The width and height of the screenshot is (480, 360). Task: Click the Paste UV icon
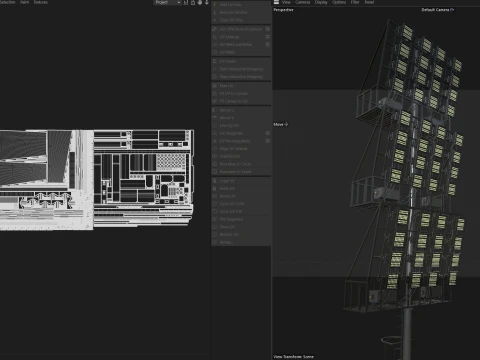click(215, 188)
